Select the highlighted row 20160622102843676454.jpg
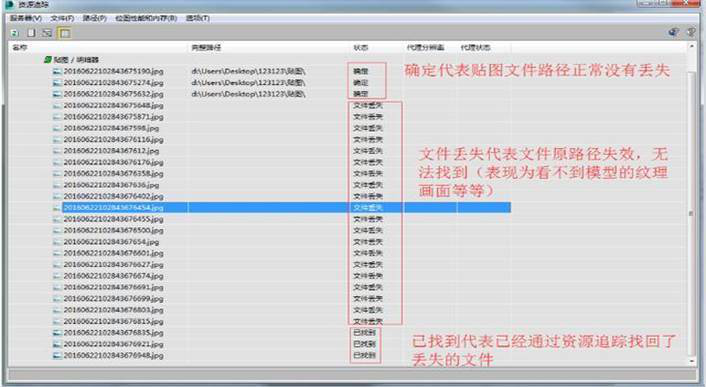Viewport: 706px width, 387px height. click(x=282, y=207)
